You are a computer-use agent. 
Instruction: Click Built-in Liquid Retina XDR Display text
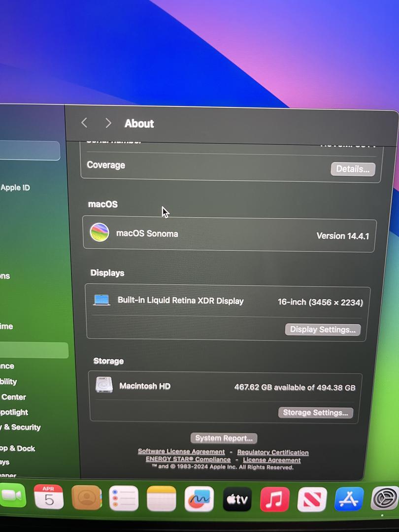[180, 300]
